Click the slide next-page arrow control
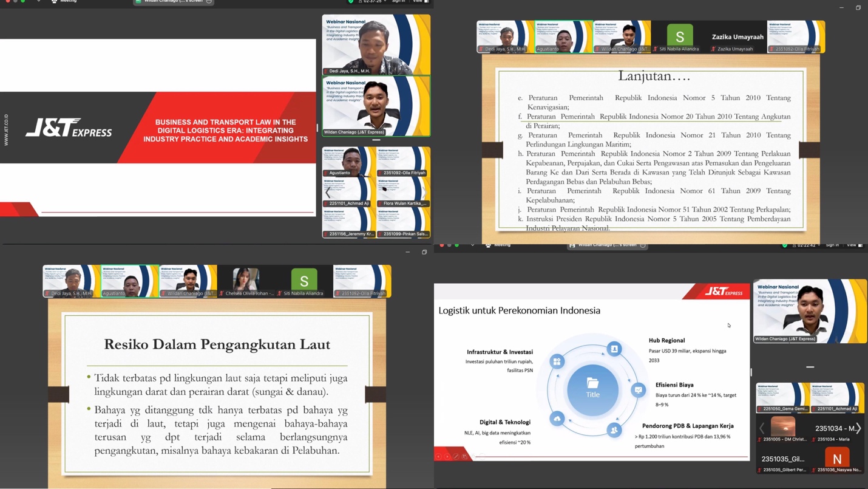 (447, 456)
